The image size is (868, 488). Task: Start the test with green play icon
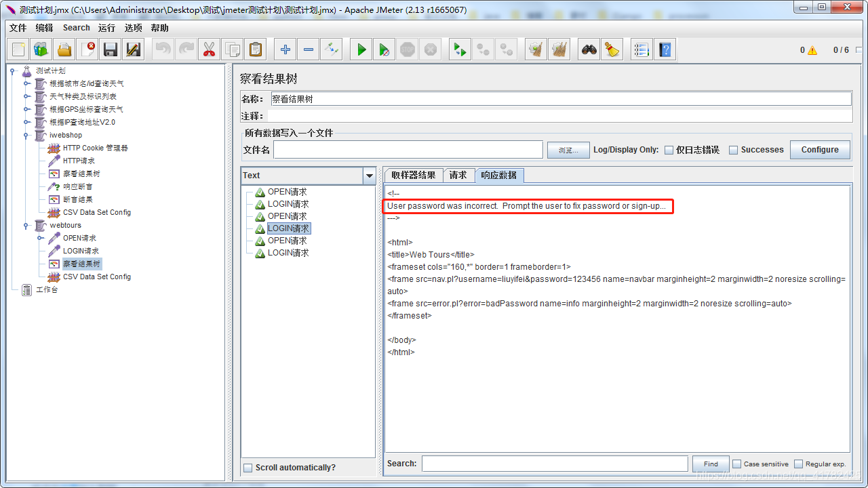(361, 49)
